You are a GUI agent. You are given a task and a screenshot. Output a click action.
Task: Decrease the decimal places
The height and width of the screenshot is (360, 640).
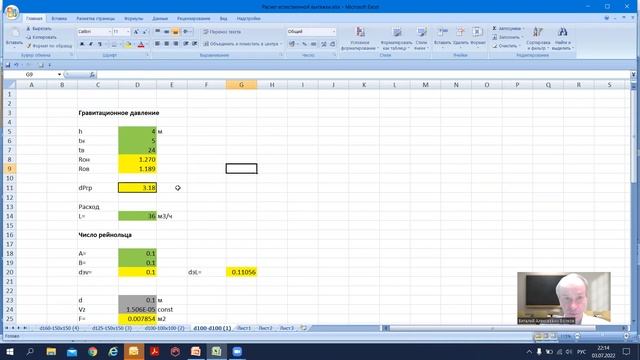pos(332,44)
